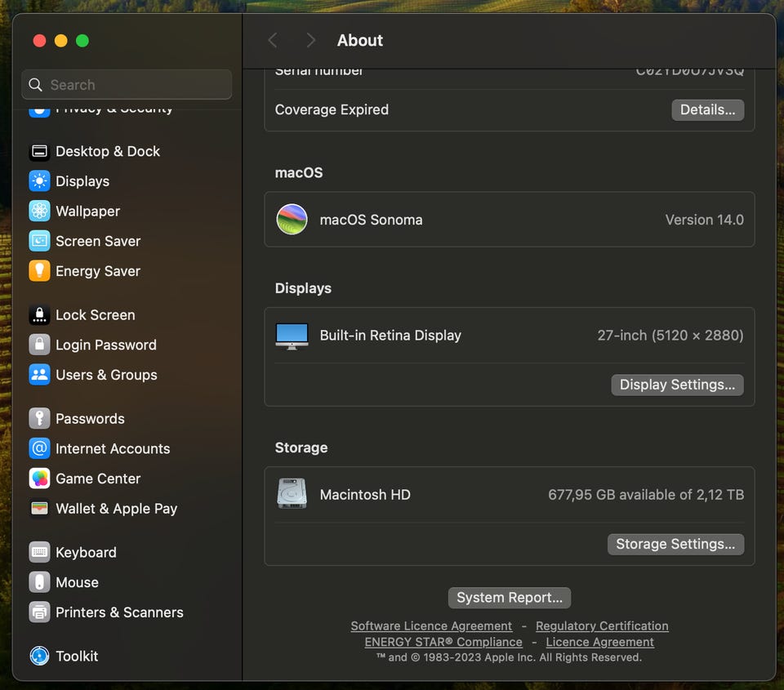
Task: Select Wallpaper in the sidebar
Action: [87, 211]
